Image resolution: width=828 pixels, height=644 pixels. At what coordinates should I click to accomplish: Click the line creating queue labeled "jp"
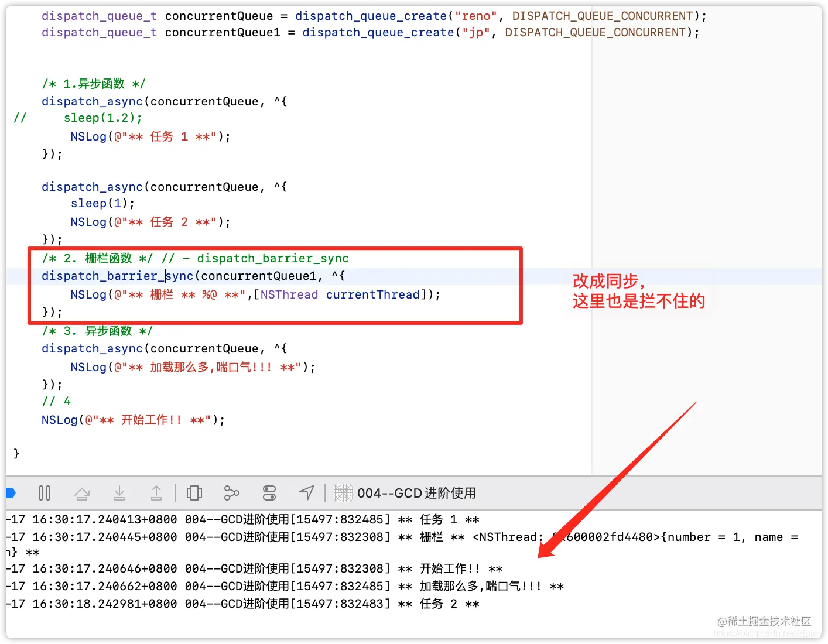pos(371,32)
